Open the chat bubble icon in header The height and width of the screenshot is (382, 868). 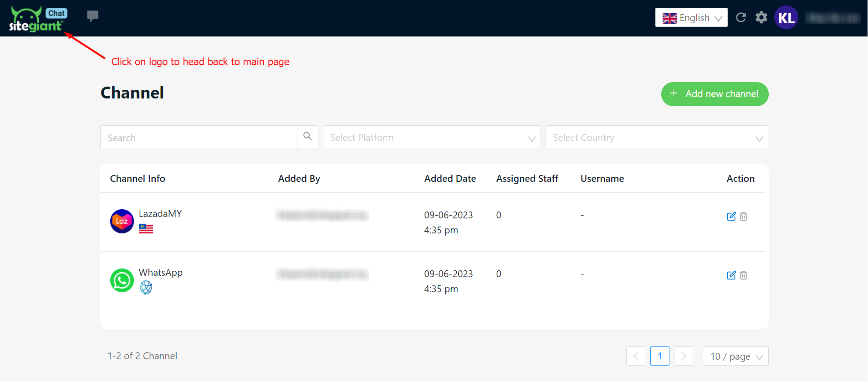pos(92,16)
